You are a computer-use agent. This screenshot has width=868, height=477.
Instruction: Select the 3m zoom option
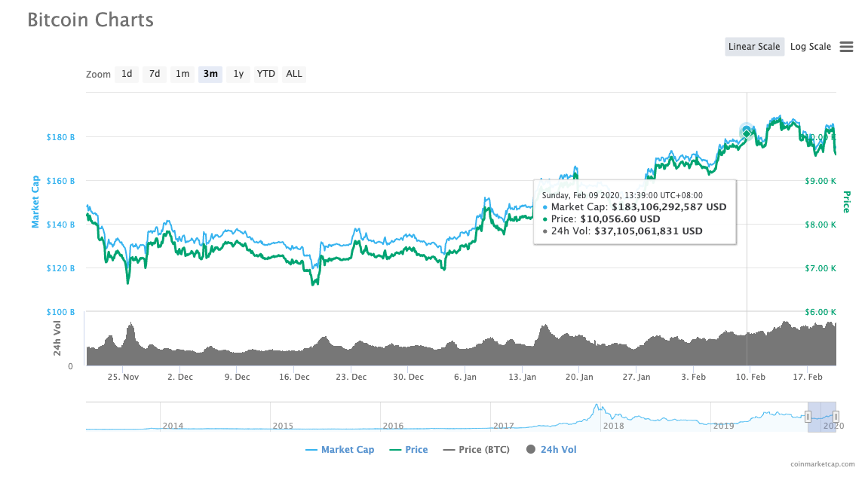coord(210,74)
